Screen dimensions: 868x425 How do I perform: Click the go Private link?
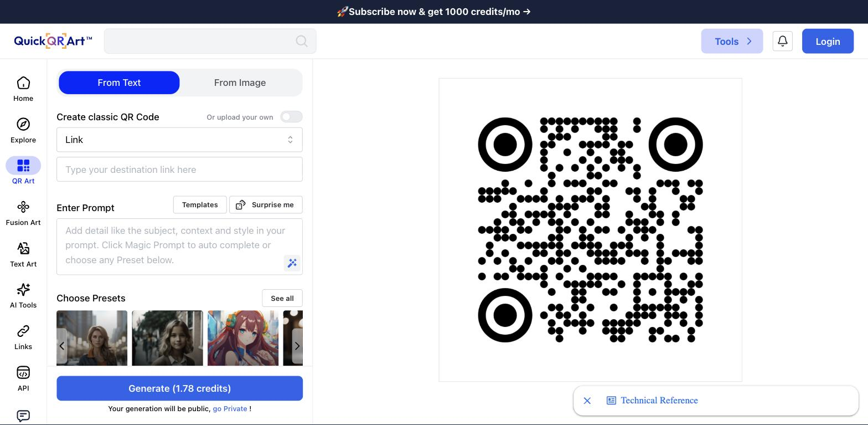click(x=230, y=409)
